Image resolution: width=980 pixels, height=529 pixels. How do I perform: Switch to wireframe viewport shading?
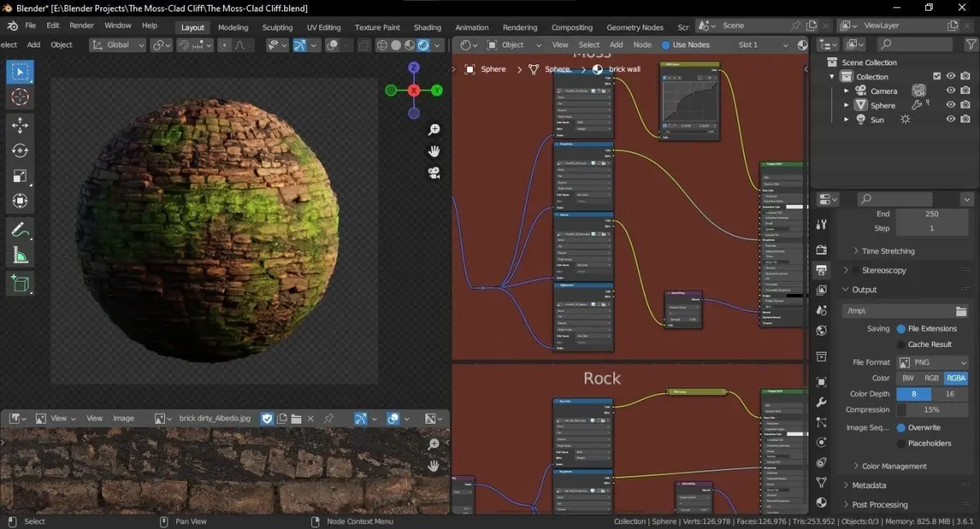382,45
